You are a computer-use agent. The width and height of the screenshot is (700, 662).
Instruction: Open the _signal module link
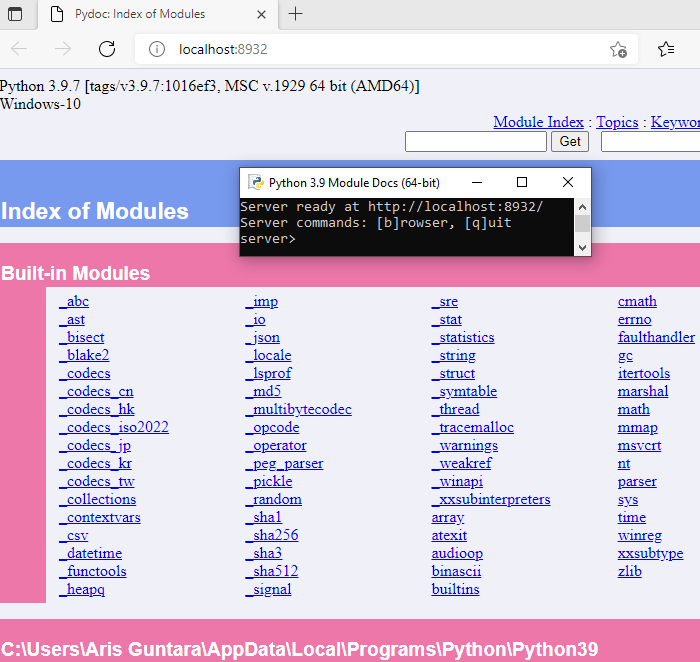pos(268,589)
